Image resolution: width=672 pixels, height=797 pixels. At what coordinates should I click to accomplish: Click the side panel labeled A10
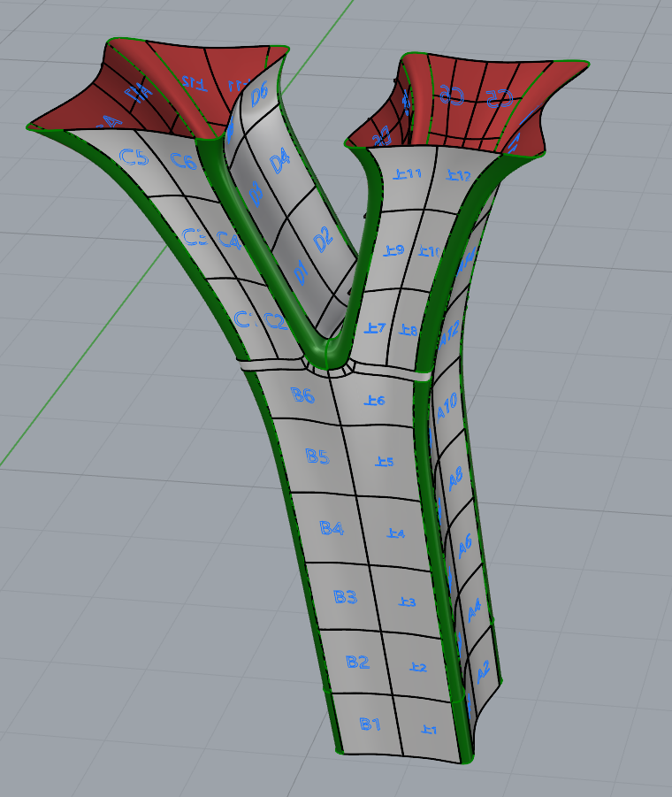pos(447,407)
